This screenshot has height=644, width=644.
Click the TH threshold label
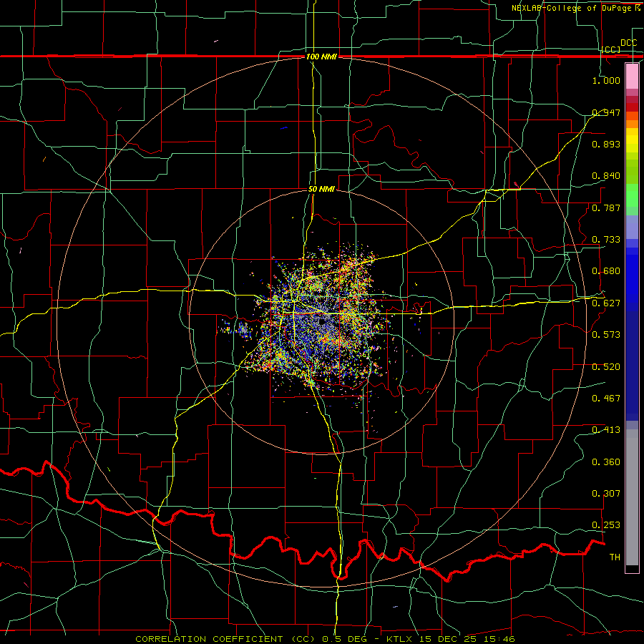(x=615, y=557)
